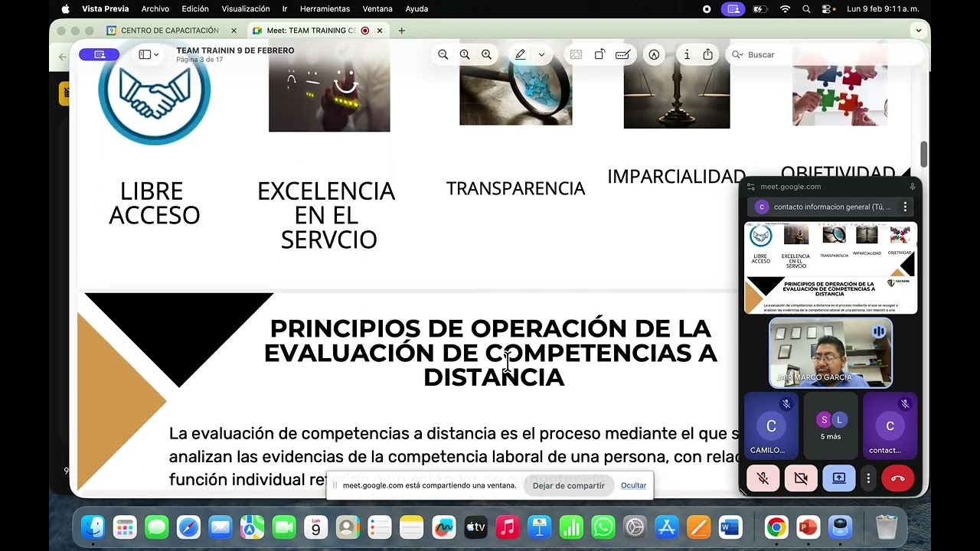Open the Herramientas menu

[x=325, y=9]
